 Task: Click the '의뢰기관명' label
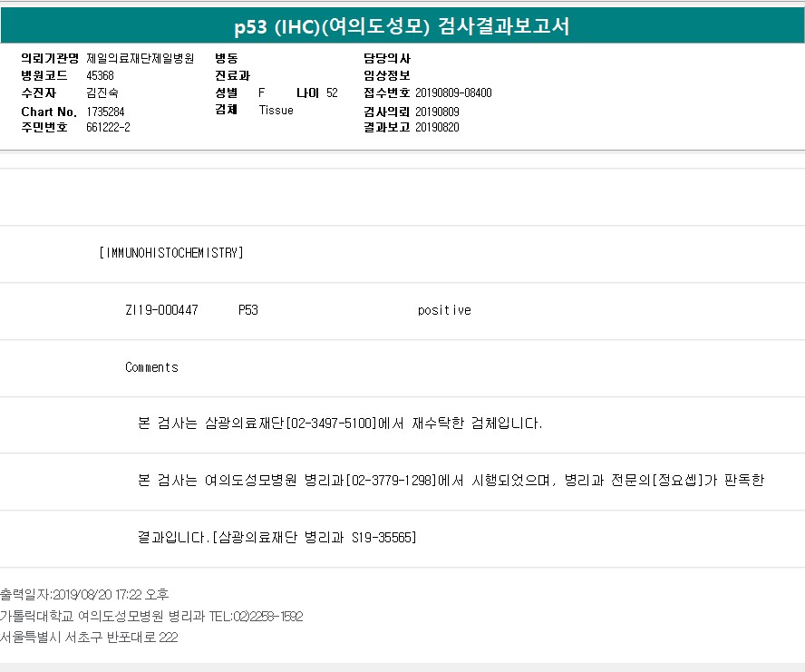pyautogui.click(x=50, y=59)
